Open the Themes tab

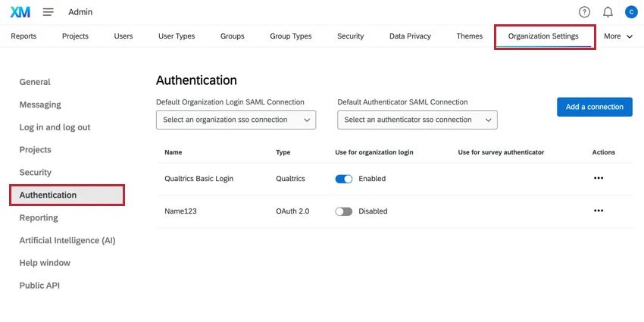[x=469, y=36]
